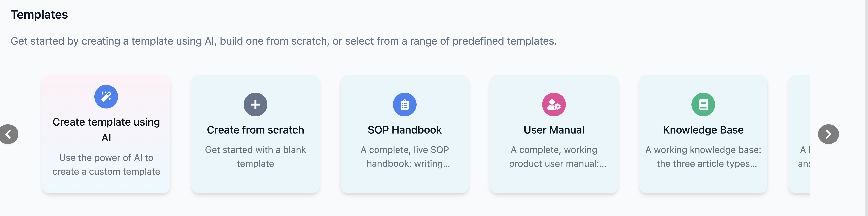Go to previous templates with left arrow
868x216 pixels.
pyautogui.click(x=8, y=134)
